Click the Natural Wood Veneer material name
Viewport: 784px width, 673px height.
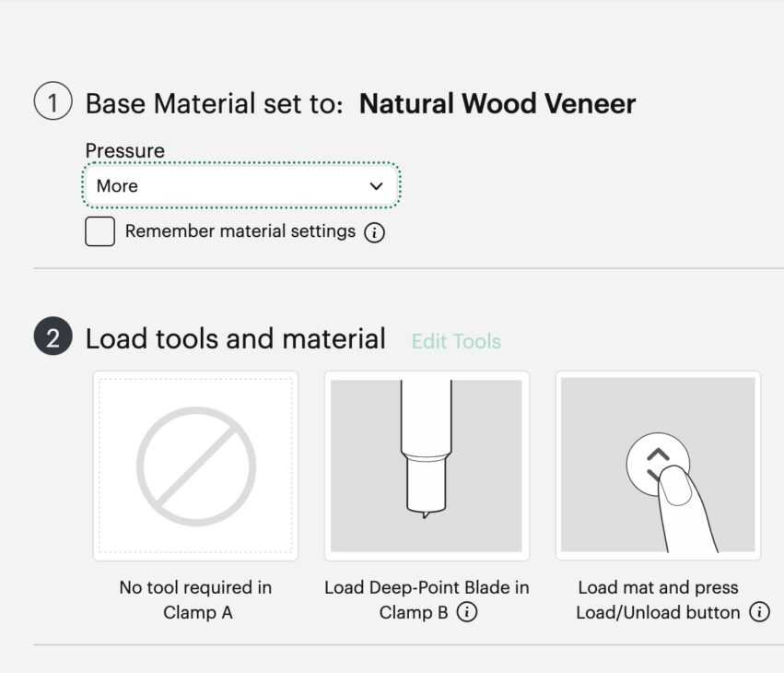point(497,103)
